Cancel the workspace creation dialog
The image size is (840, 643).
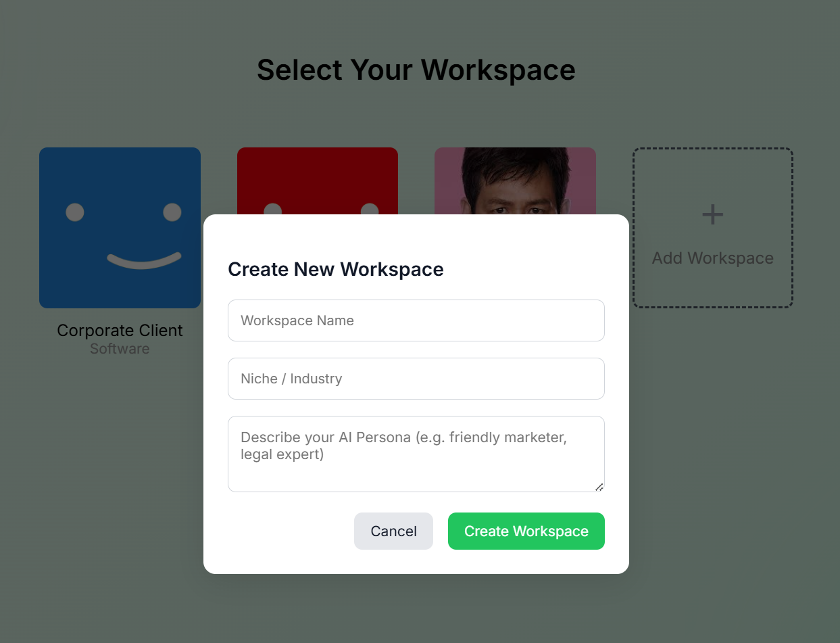(x=393, y=531)
